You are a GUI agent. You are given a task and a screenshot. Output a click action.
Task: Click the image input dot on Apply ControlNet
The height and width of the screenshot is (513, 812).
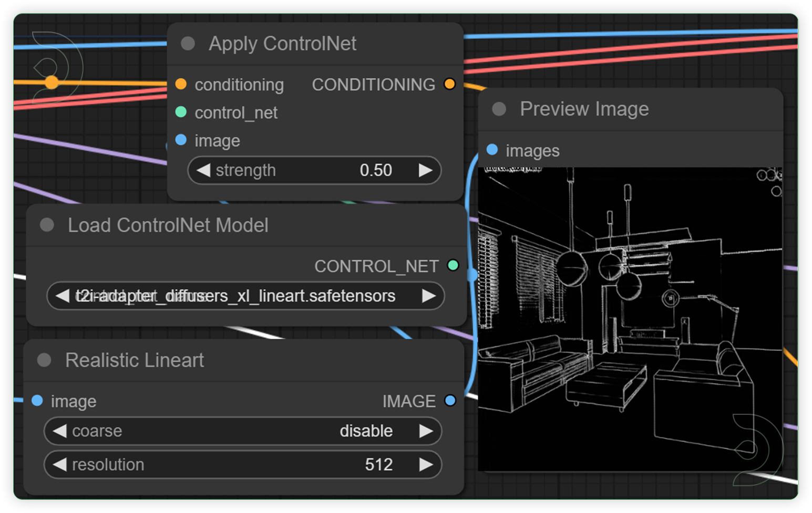181,140
